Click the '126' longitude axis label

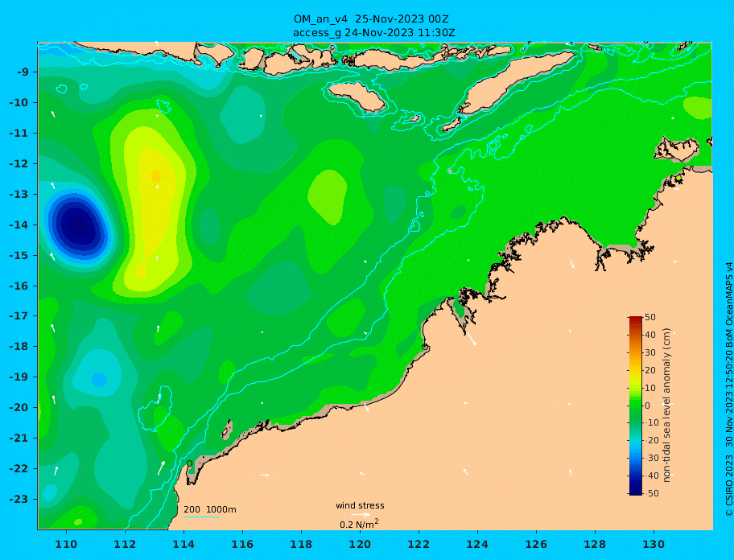536,544
